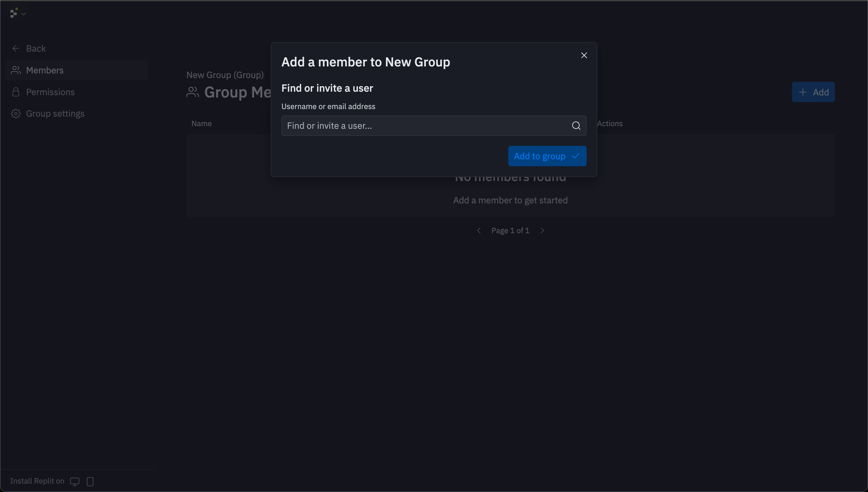Click the blue Add button
Viewport: 868px width, 492px height.
pos(813,92)
